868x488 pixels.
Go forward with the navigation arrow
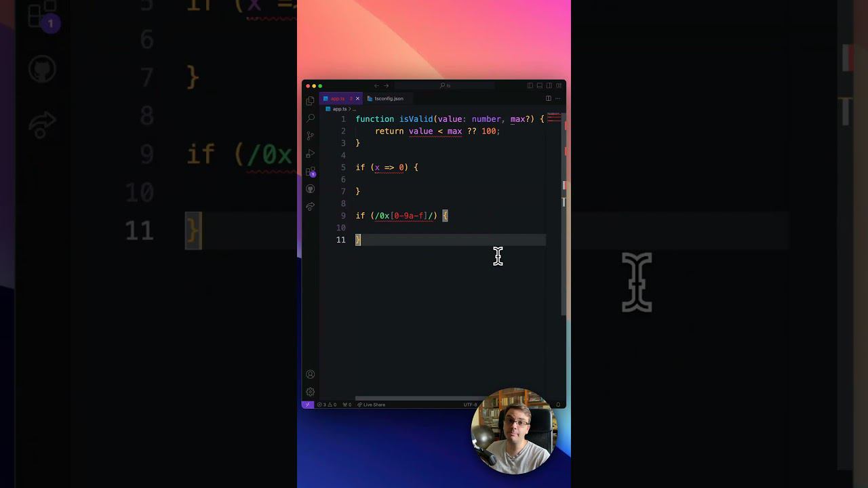[387, 86]
